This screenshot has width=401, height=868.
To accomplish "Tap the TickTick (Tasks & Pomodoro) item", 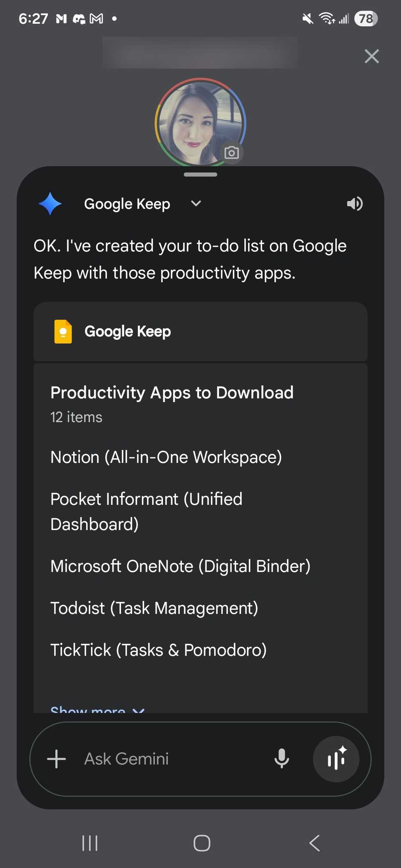I will (x=158, y=650).
